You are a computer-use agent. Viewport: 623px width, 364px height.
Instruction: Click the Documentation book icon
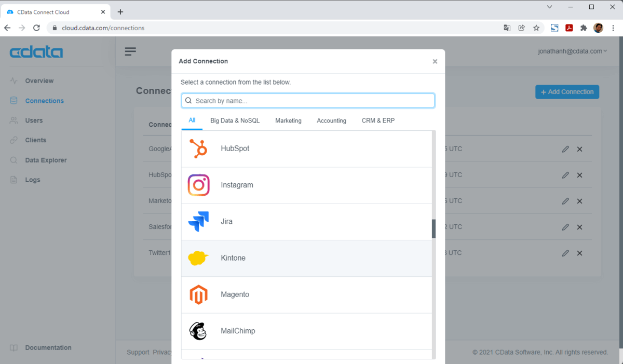click(13, 348)
